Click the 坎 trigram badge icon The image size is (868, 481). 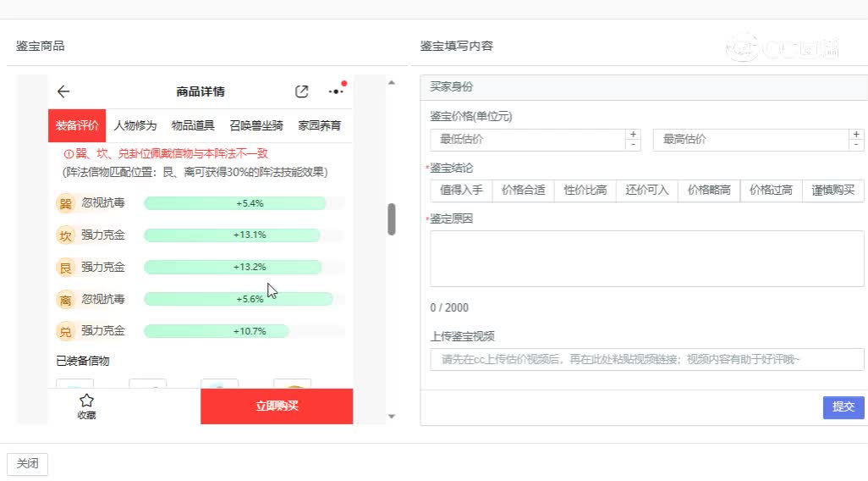tap(65, 235)
